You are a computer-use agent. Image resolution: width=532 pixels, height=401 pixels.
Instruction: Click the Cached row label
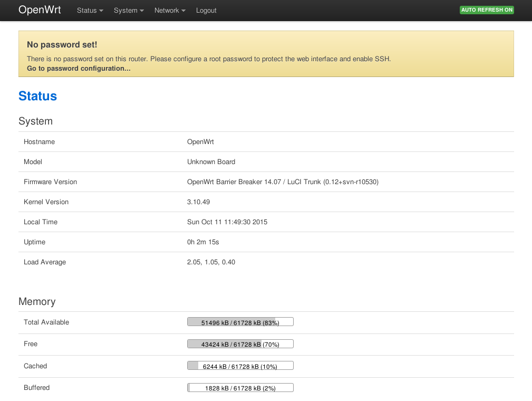(35, 366)
